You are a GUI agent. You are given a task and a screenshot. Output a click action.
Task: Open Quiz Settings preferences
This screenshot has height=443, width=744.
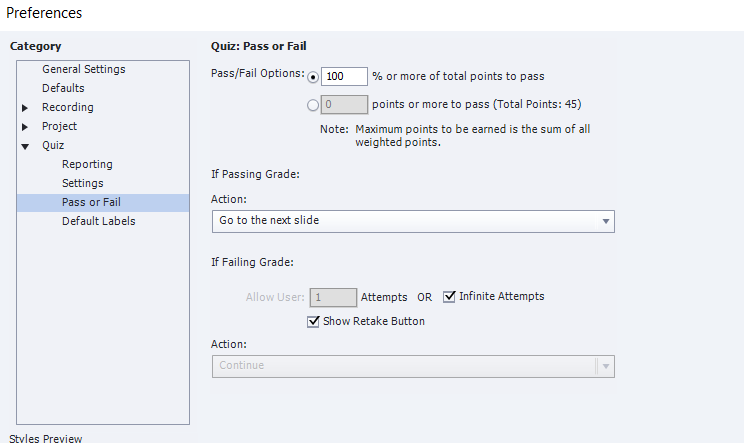(83, 183)
